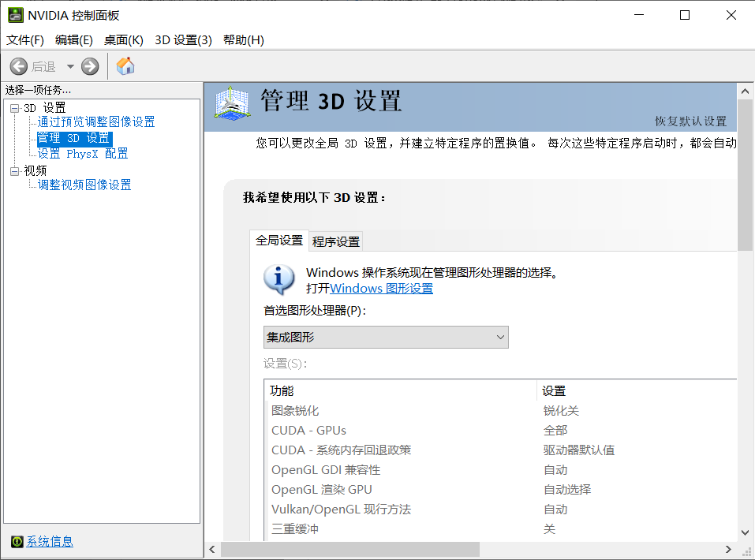Click the vertical scrollbar down arrow
755x560 pixels.
point(746,532)
